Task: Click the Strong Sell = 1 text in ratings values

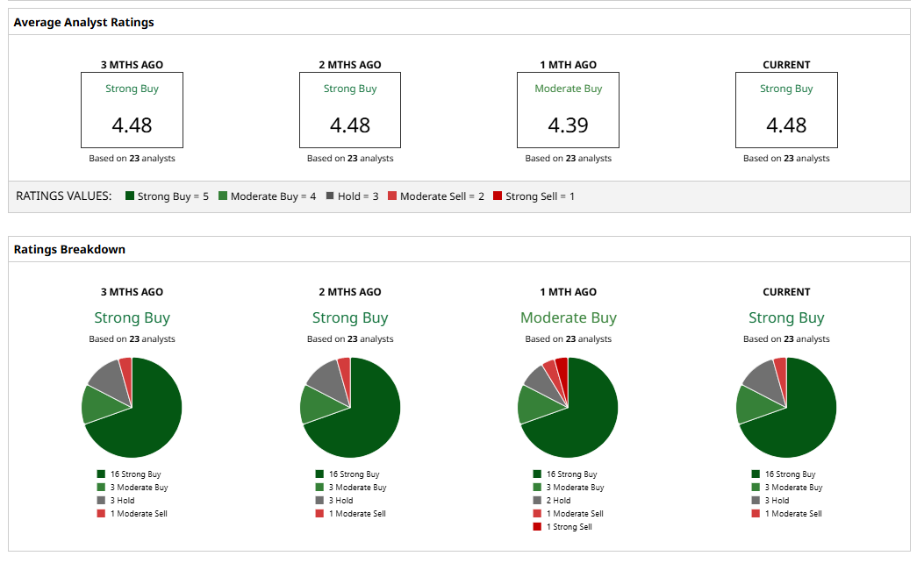Action: pyautogui.click(x=540, y=196)
